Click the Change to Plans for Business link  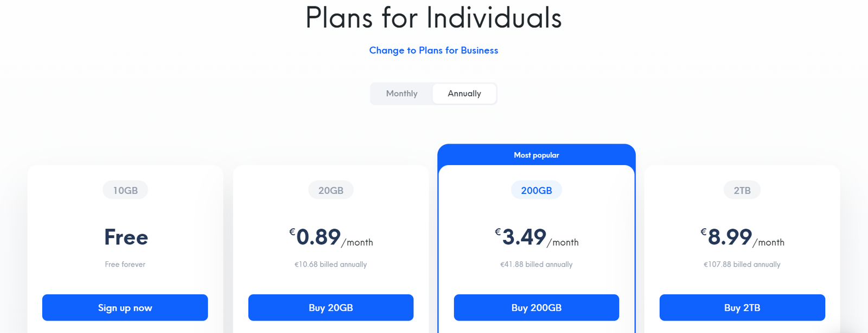pyautogui.click(x=433, y=51)
